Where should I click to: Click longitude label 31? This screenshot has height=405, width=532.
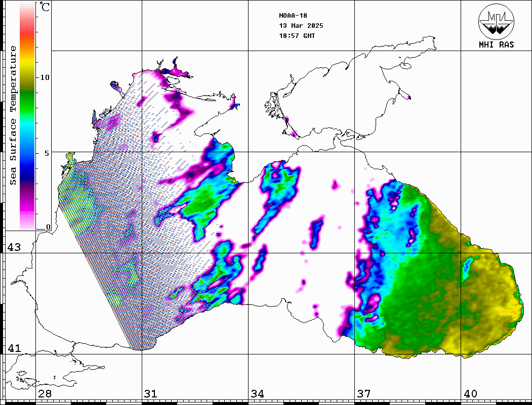point(151,394)
